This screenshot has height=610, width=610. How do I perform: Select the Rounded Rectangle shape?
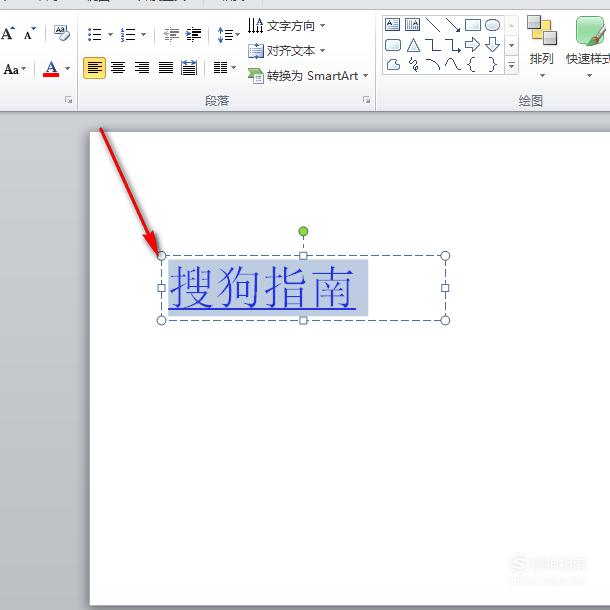tap(393, 45)
